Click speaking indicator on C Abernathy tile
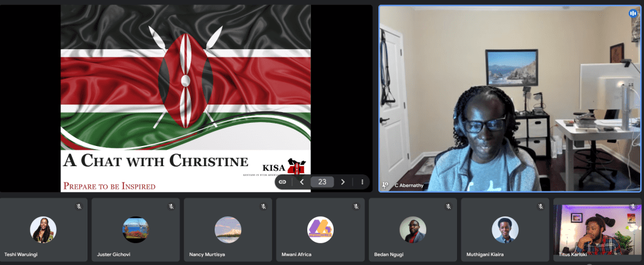The image size is (644, 265). (x=633, y=13)
